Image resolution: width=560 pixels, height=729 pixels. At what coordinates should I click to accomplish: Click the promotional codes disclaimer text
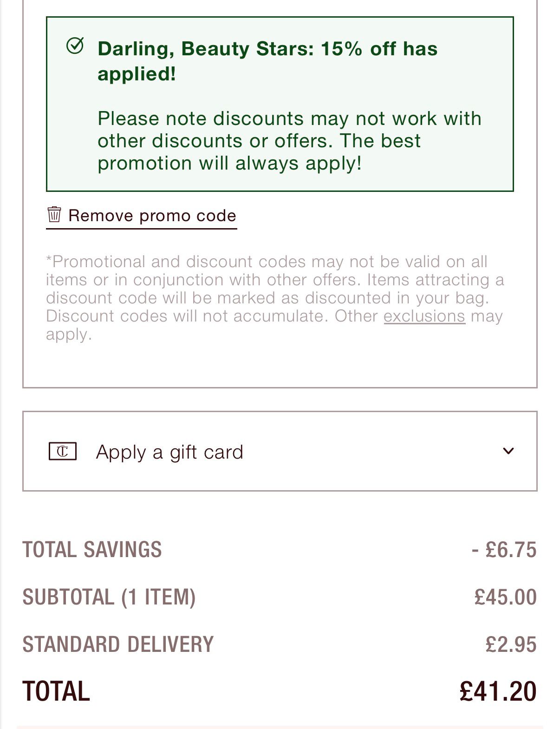click(x=274, y=297)
